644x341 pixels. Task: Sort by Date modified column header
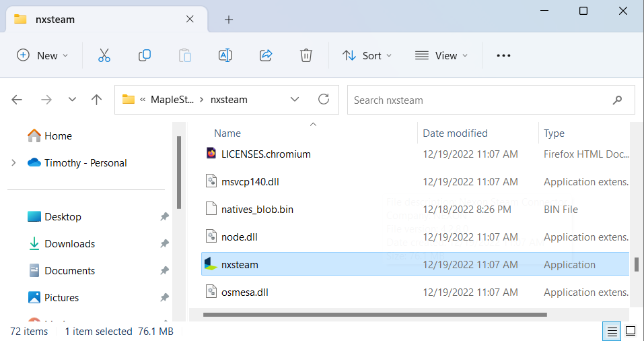coord(455,133)
